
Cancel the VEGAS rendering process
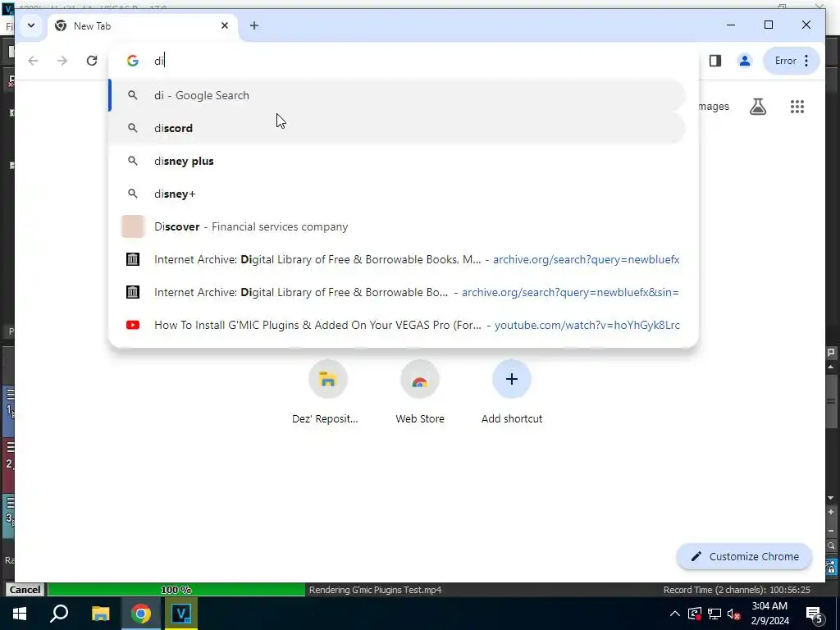pos(25,589)
